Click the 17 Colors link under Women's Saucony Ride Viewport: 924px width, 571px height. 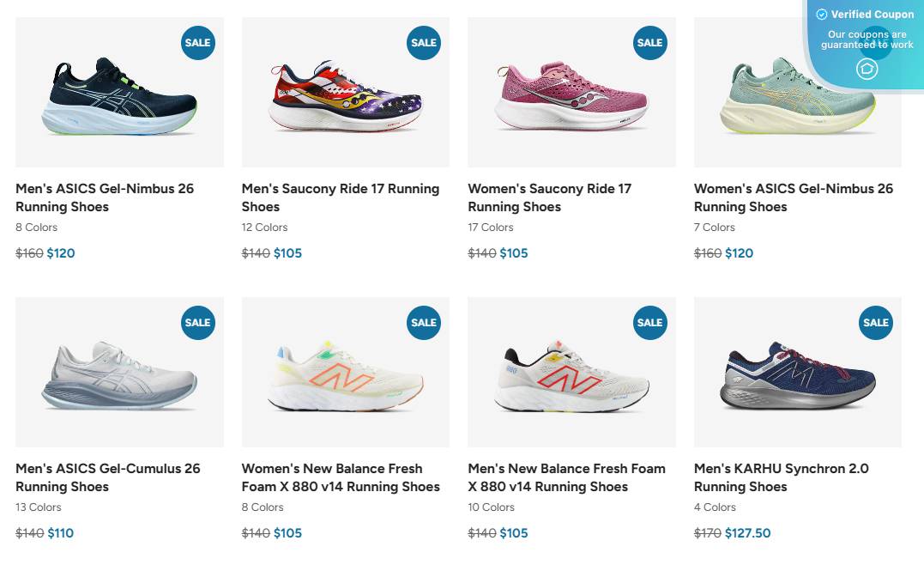point(490,227)
